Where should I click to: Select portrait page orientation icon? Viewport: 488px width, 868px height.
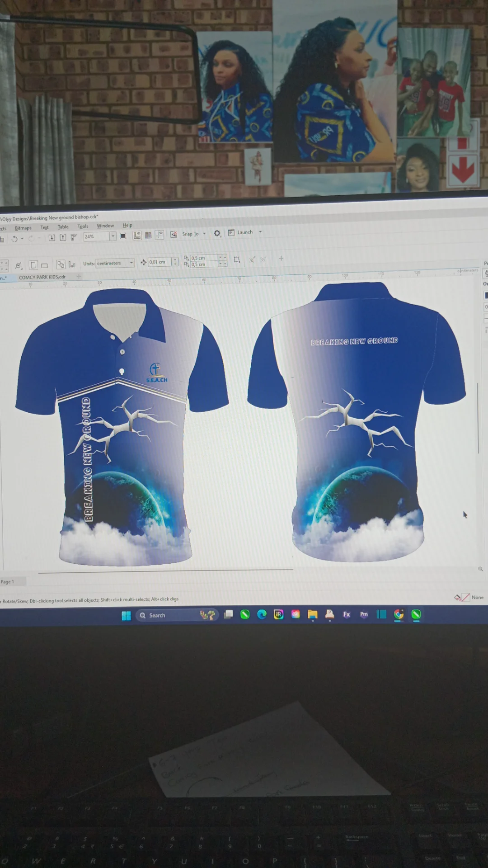point(33,265)
